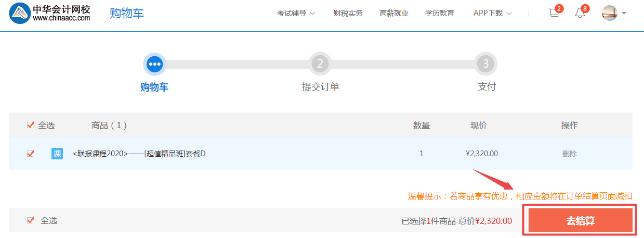The image size is (644, 238).
Task: Select the 学历教育 menu item
Action: [440, 14]
